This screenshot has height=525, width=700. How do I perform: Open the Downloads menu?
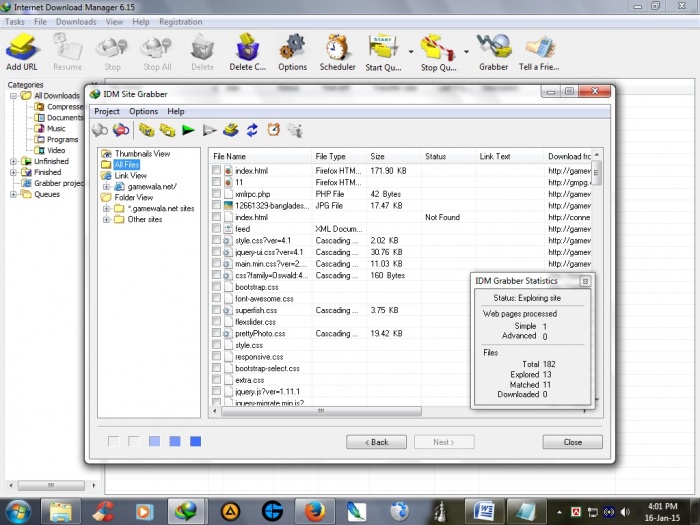coord(76,21)
